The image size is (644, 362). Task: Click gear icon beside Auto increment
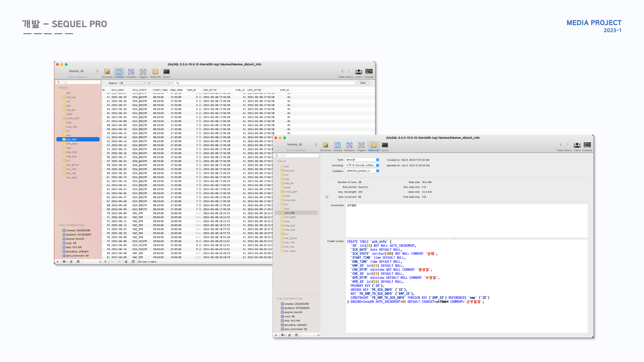coord(327,197)
